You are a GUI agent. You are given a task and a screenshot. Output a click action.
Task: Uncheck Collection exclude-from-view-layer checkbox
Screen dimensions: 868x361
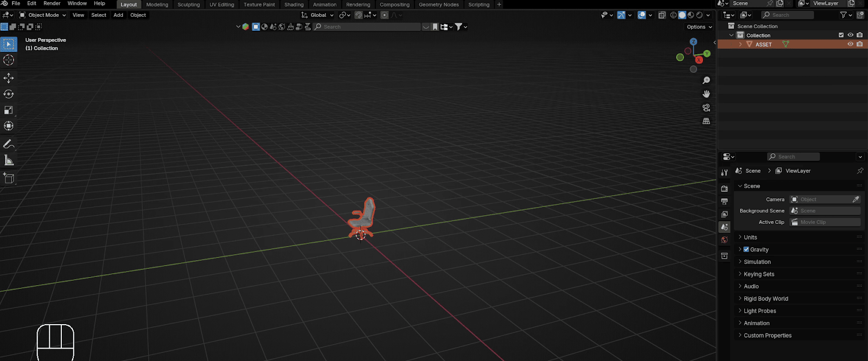point(841,35)
